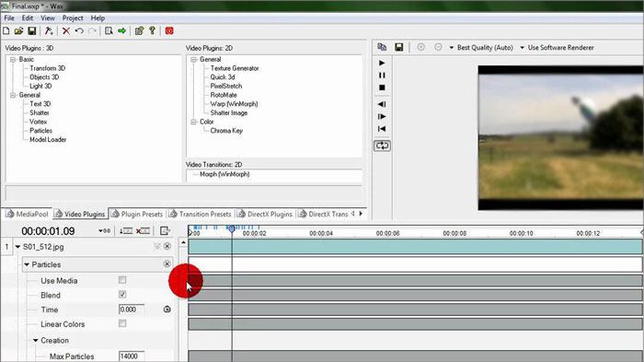The image size is (644, 362).
Task: Enable the Use Media checkbox
Action: (122, 280)
